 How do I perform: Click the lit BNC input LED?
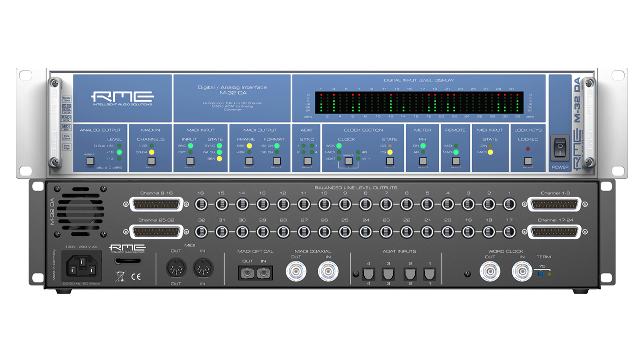[191, 146]
